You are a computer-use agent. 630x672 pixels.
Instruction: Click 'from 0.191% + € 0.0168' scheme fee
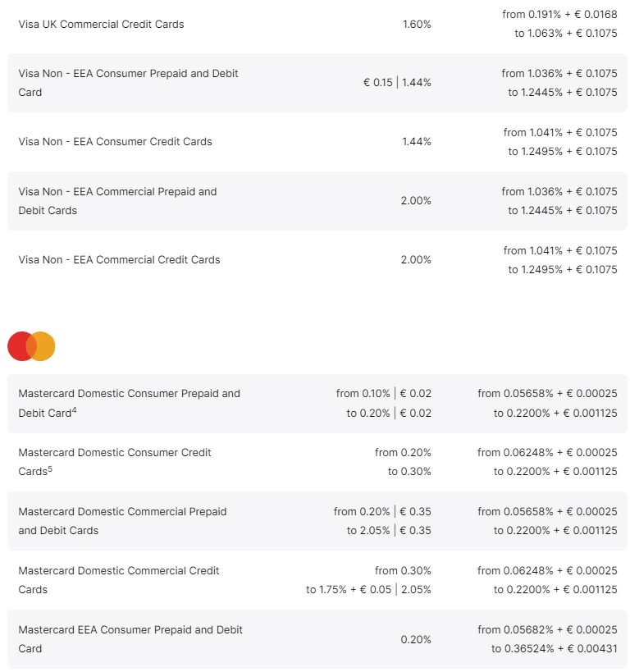[559, 14]
